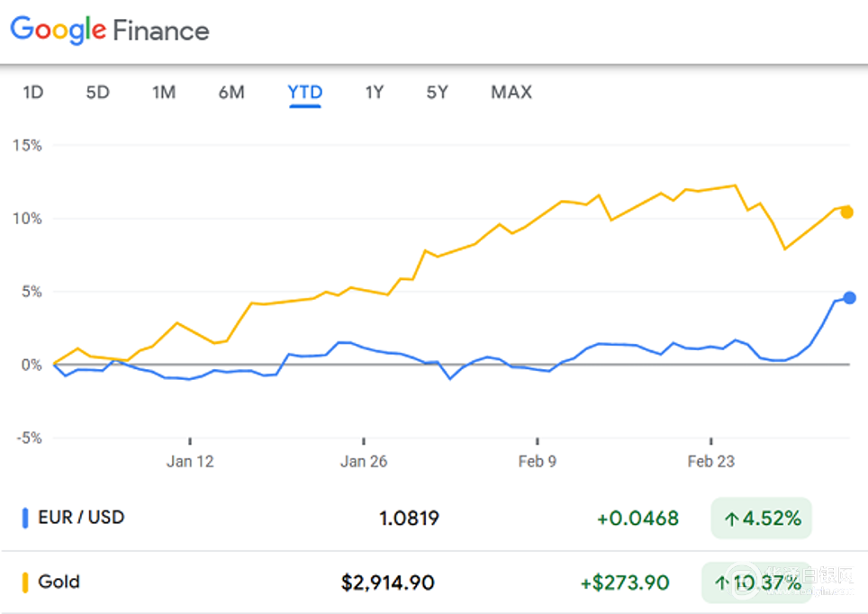Click the Google Finance logo
The width and height of the screenshot is (868, 614).
(x=110, y=30)
